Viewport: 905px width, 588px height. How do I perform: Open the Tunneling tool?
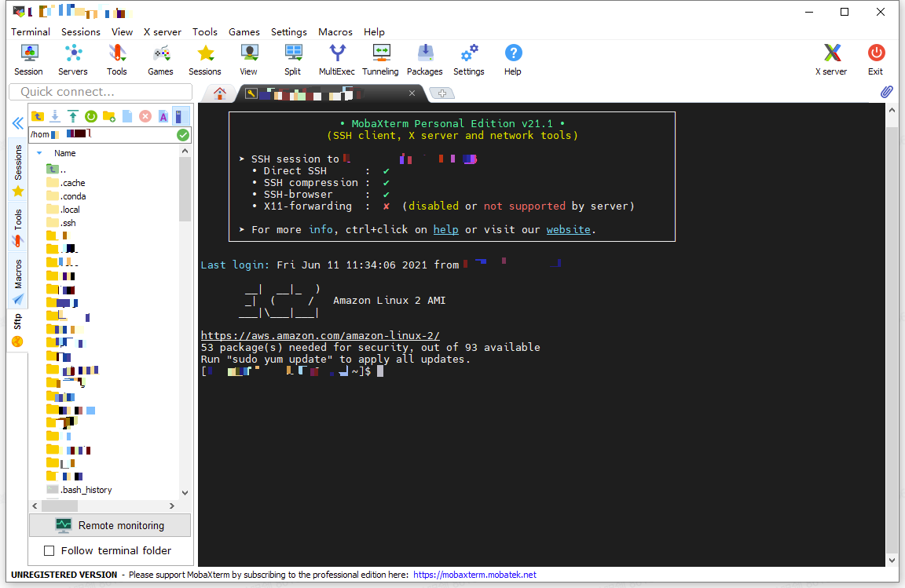point(380,60)
